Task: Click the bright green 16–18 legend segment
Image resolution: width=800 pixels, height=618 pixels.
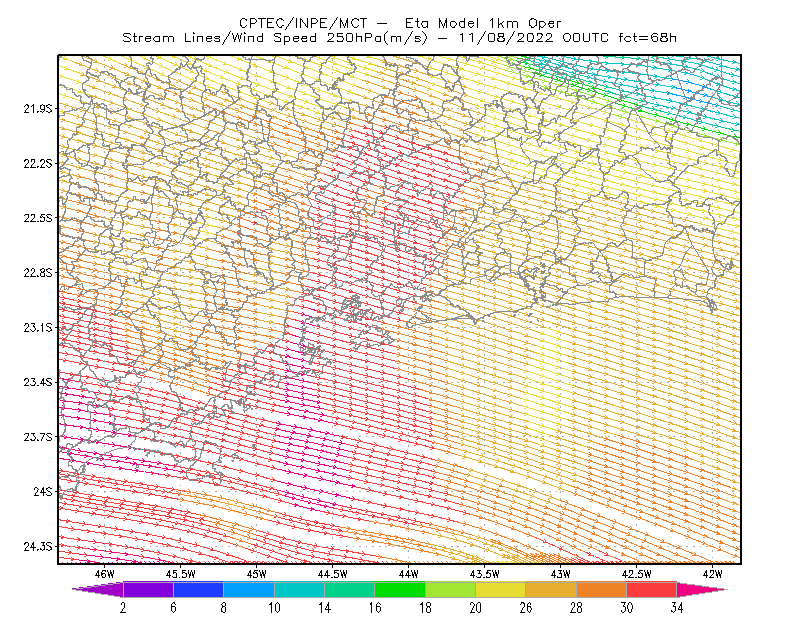Action: (400, 589)
